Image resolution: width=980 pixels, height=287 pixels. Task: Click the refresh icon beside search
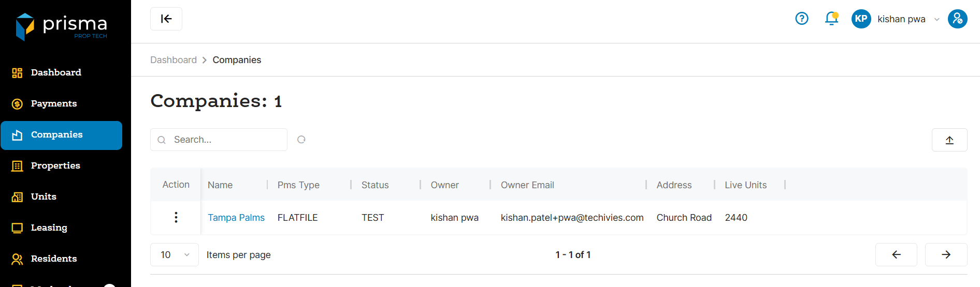301,140
